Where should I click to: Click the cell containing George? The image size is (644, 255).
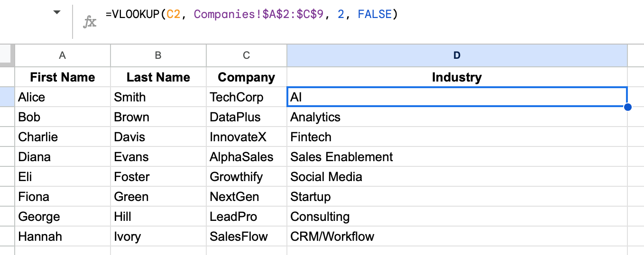coord(62,217)
